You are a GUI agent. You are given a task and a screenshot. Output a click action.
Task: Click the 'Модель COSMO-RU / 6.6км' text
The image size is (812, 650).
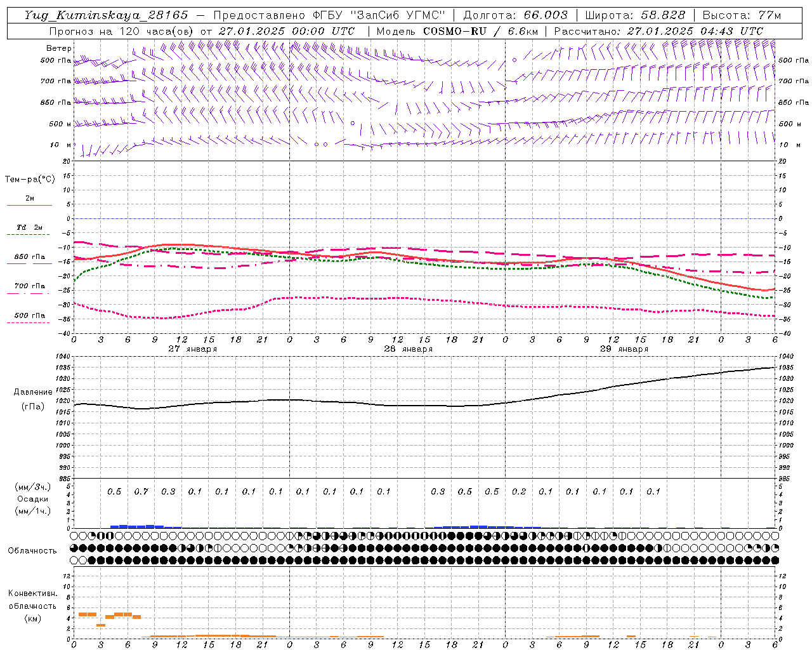[457, 31]
